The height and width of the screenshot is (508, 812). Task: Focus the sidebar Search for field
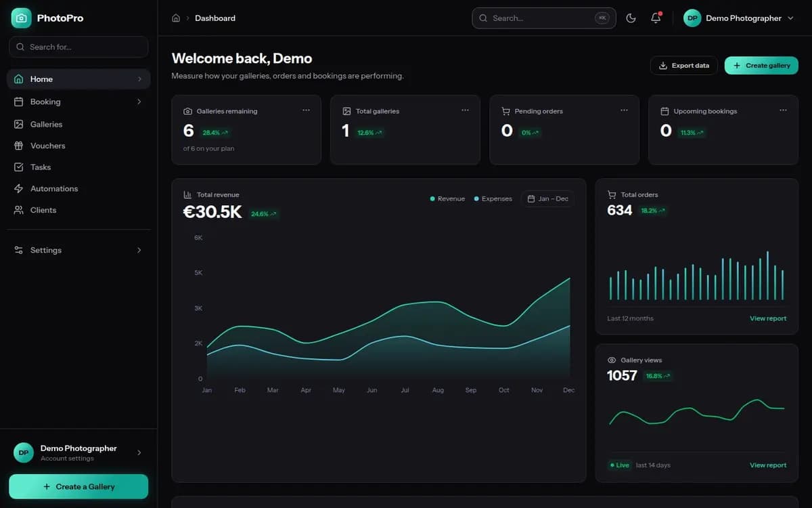click(x=78, y=47)
